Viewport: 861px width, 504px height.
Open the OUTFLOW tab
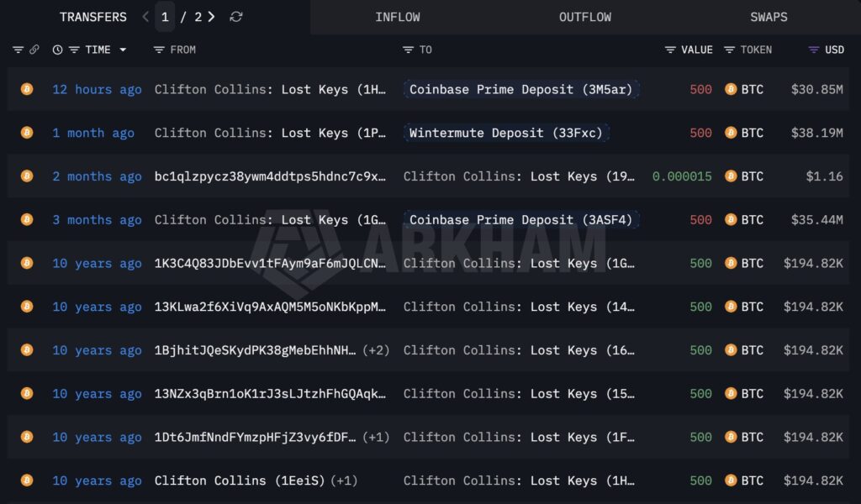tap(585, 17)
